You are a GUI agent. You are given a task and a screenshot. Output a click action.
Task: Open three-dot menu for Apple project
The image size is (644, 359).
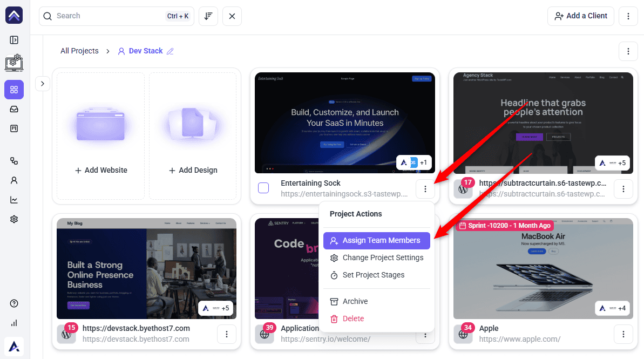tap(623, 334)
